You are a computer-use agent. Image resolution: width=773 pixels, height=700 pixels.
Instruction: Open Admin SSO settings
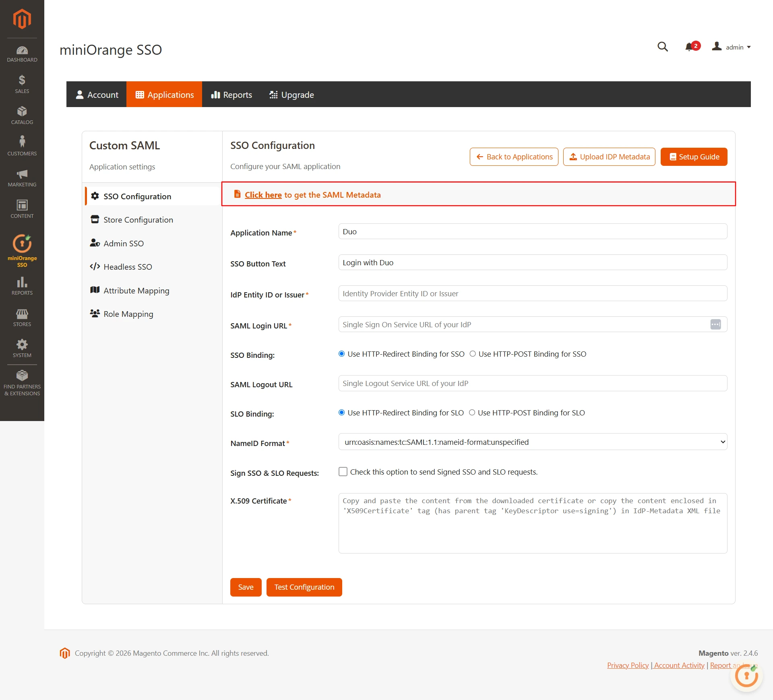click(153, 243)
